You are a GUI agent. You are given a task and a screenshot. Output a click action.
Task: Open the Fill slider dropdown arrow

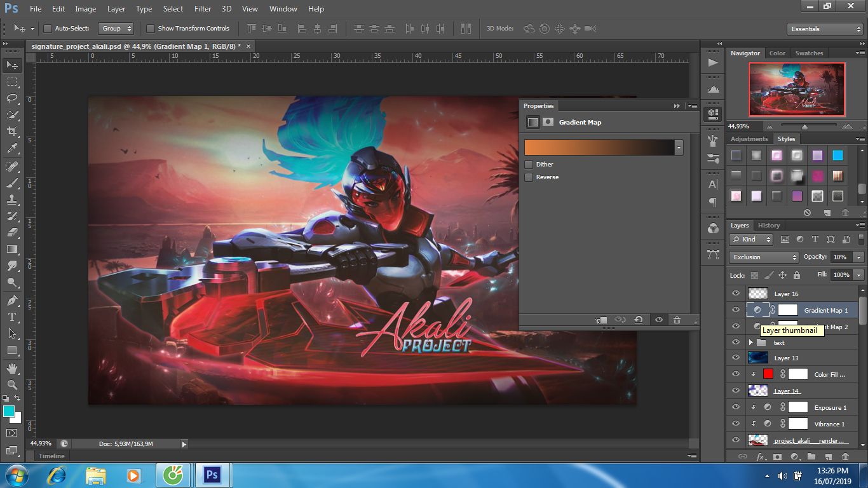(858, 275)
